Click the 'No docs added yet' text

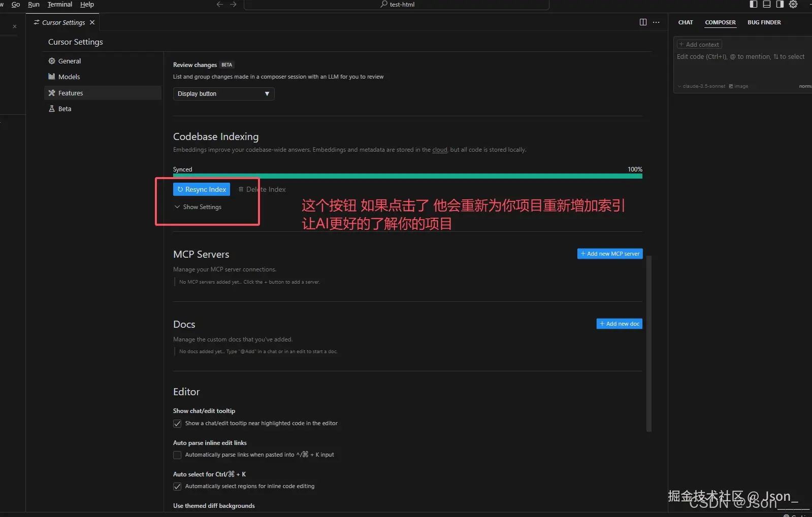pyautogui.click(x=258, y=352)
